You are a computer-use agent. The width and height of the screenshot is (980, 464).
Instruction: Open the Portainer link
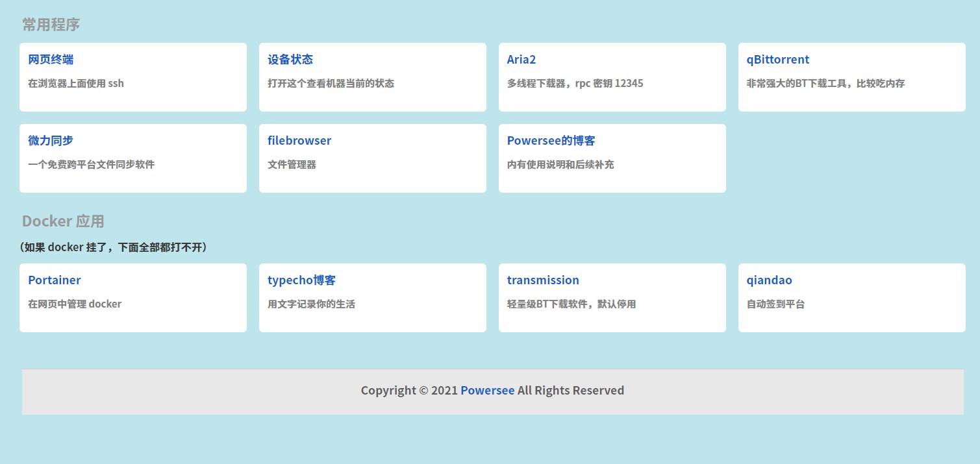55,280
